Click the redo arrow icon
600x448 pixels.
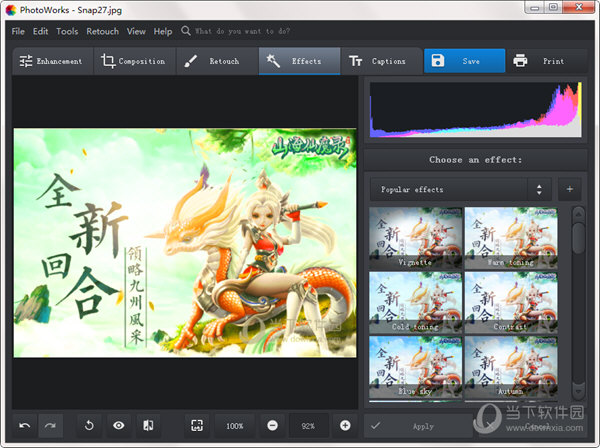[x=51, y=425]
